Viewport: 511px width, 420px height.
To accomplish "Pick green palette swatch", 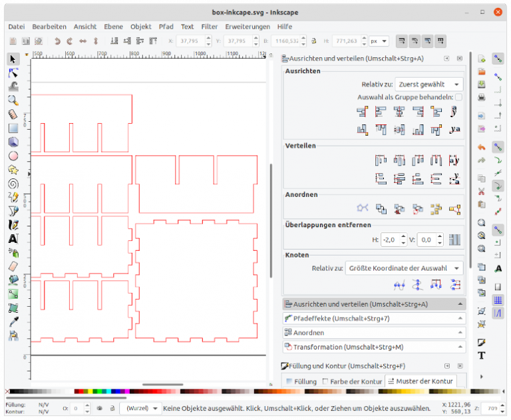I will point(95,391).
